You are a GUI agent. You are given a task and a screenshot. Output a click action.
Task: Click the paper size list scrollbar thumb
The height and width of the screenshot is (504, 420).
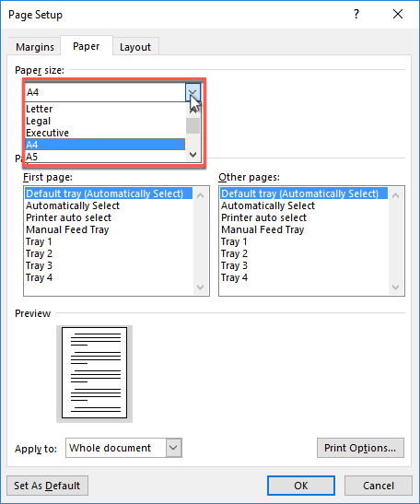(192, 125)
